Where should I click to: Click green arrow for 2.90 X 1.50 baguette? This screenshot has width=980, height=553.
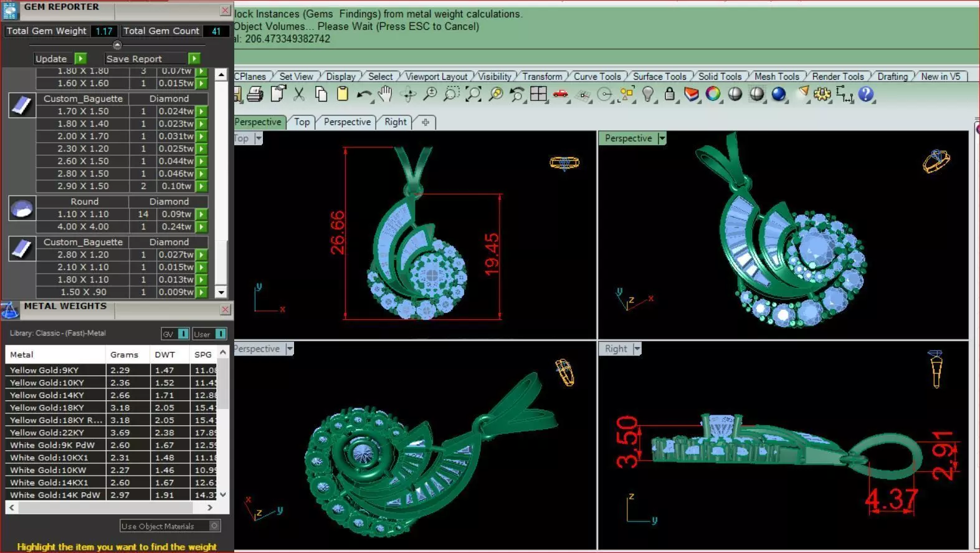[x=201, y=186]
